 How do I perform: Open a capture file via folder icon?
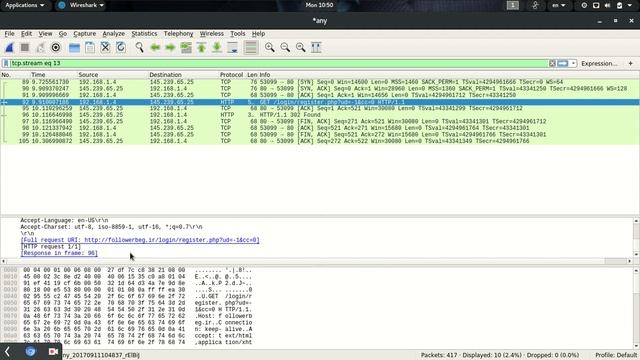[74, 47]
